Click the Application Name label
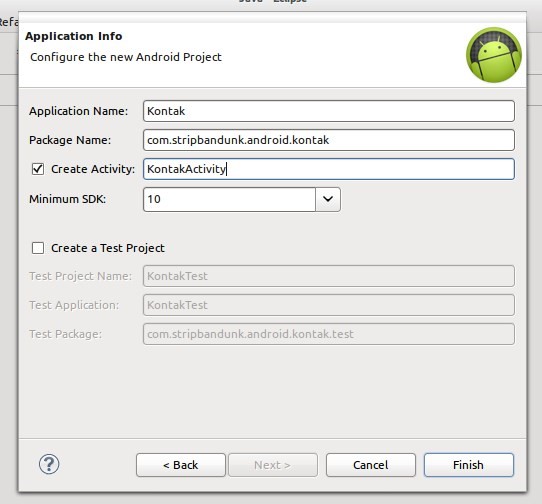This screenshot has width=542, height=504. [x=78, y=111]
